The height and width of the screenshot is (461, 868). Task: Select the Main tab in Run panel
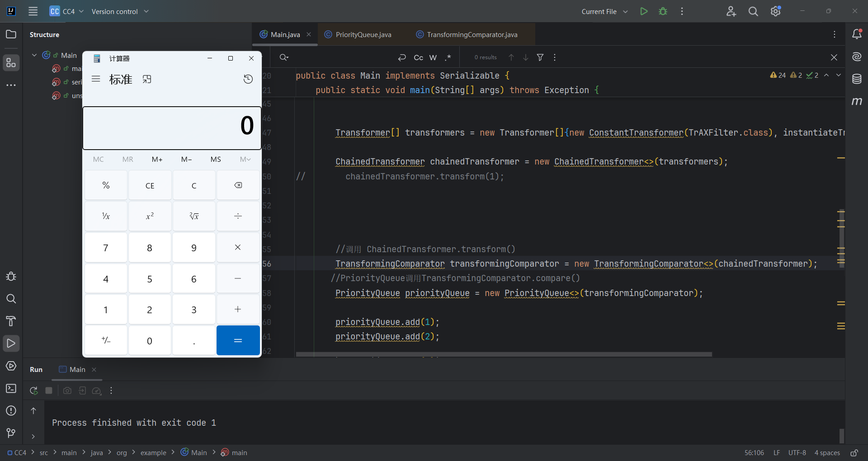[77, 369]
